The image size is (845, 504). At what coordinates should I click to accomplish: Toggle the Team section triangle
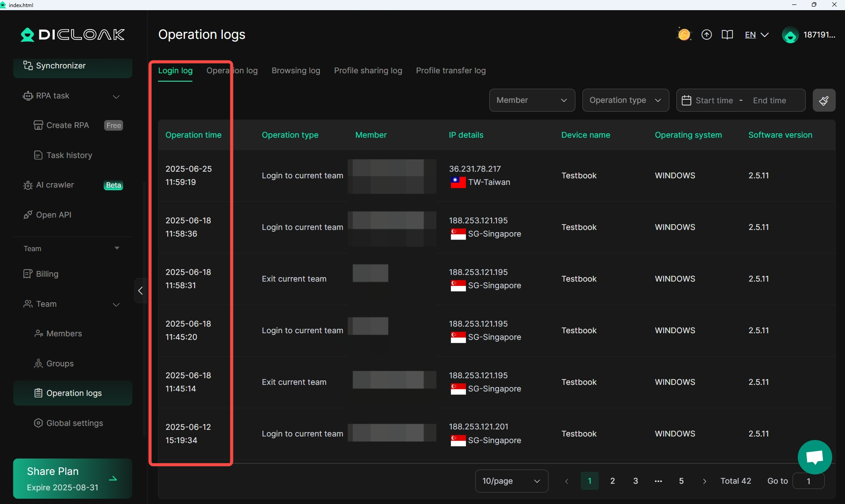tap(117, 248)
